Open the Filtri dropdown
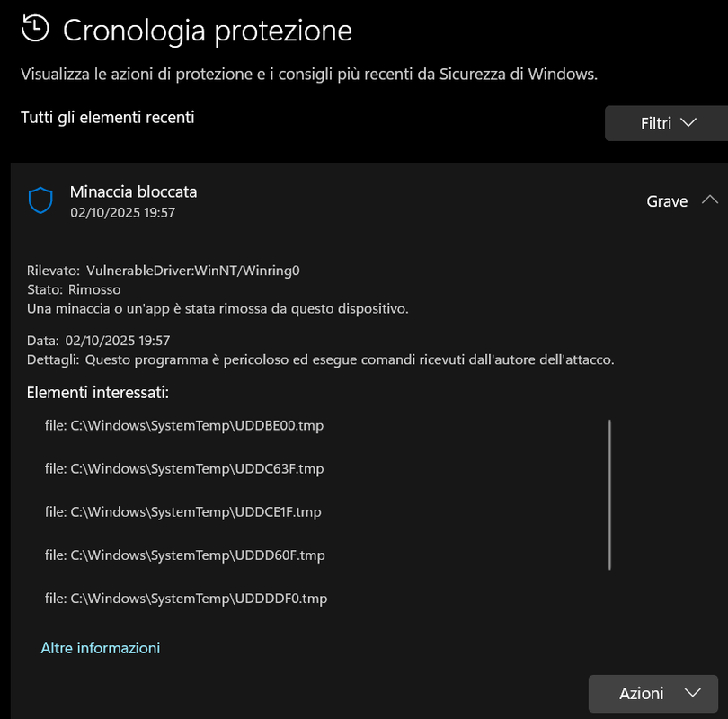728x719 pixels. 666,123
